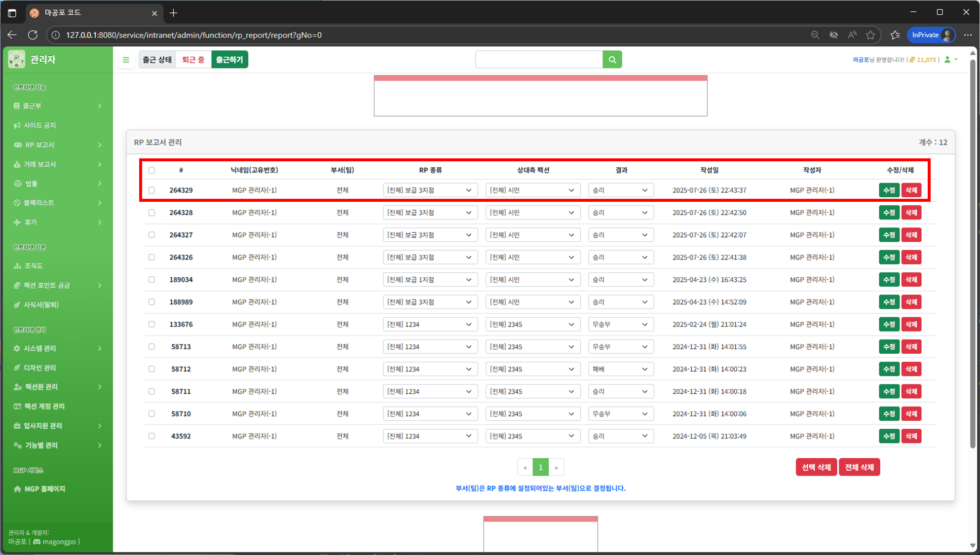
Task: Open 결과 dropdown for row 264327
Action: pos(621,235)
